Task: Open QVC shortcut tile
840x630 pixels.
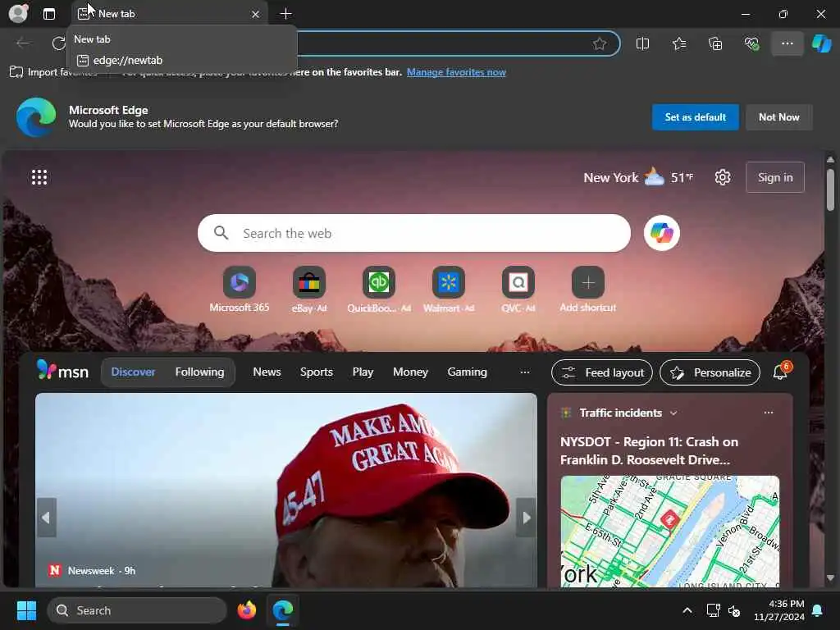Action: 518,290
